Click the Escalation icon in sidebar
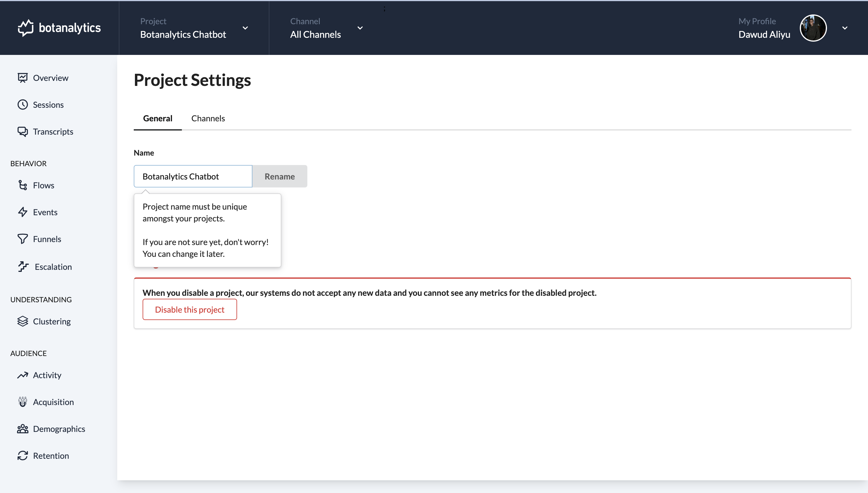868x493 pixels. pos(23,267)
